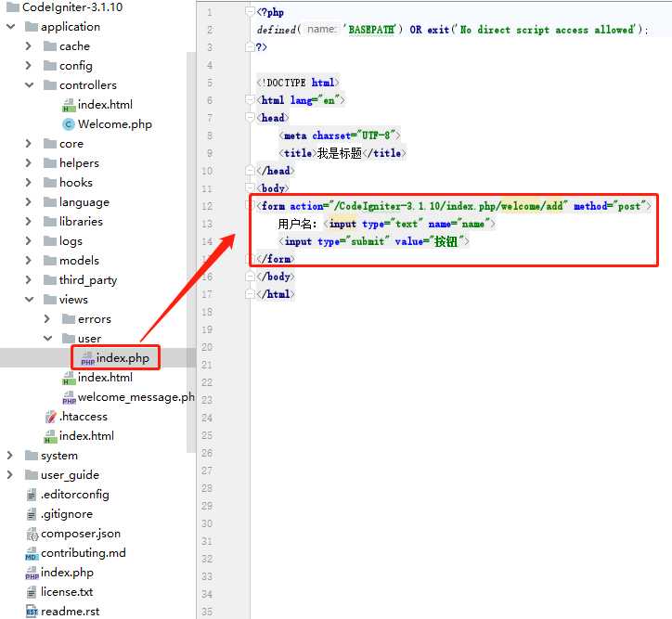
Task: Select the user_guide folder
Action: (x=70, y=475)
